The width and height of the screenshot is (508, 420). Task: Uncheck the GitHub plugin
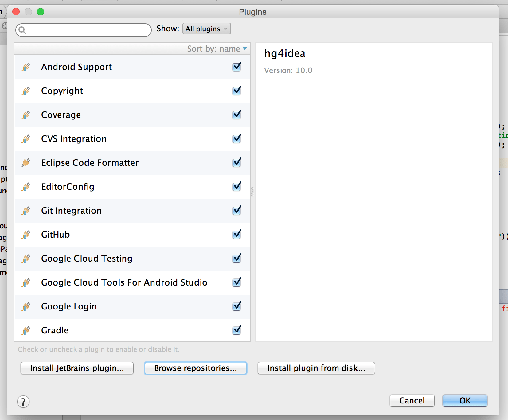(x=237, y=234)
